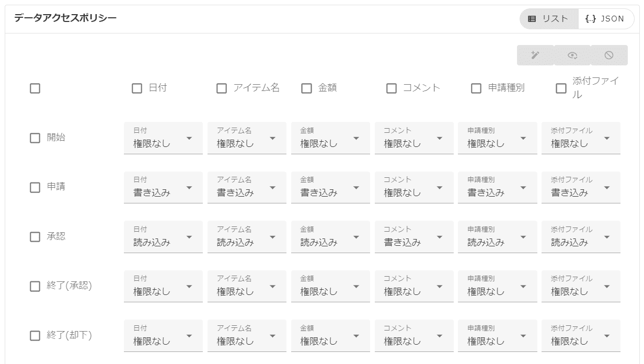Screen dimensions: 644x364
Task: Switch to the リスト view tab
Action: (x=549, y=19)
